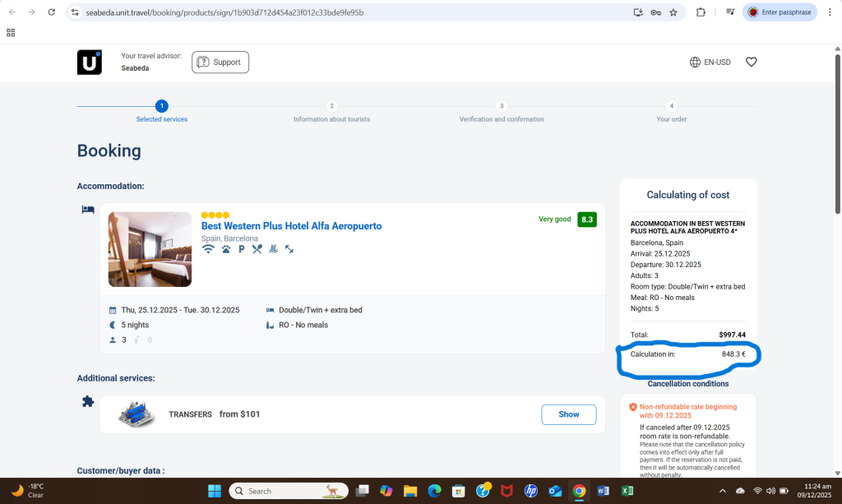Reload the page using the refresh button
842x504 pixels.
tap(52, 12)
